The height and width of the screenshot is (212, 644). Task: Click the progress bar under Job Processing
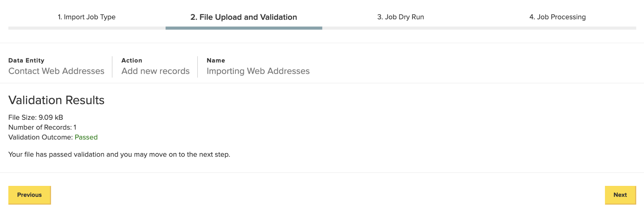coord(557,28)
